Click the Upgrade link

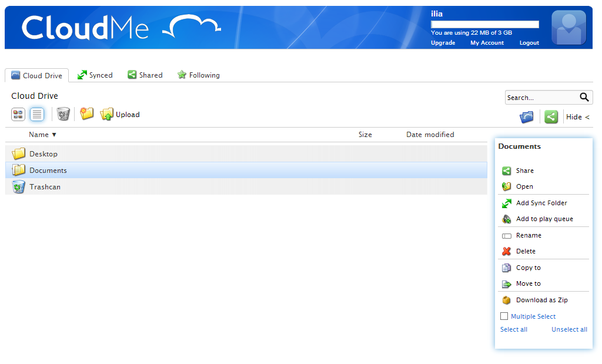(x=443, y=42)
